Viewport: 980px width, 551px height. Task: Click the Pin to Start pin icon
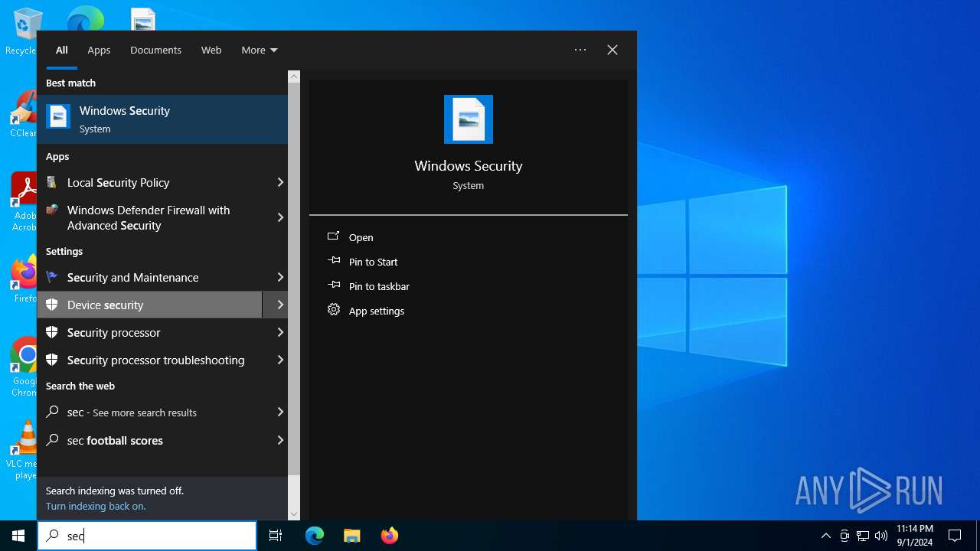pyautogui.click(x=333, y=261)
